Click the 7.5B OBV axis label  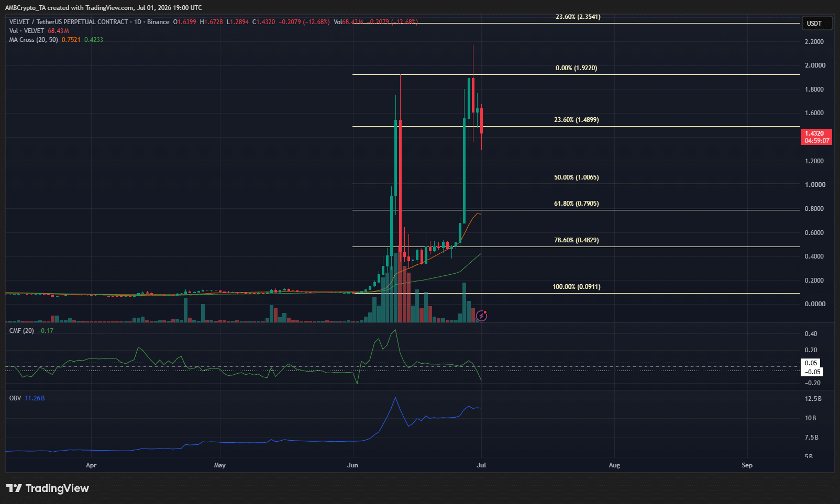[812, 438]
